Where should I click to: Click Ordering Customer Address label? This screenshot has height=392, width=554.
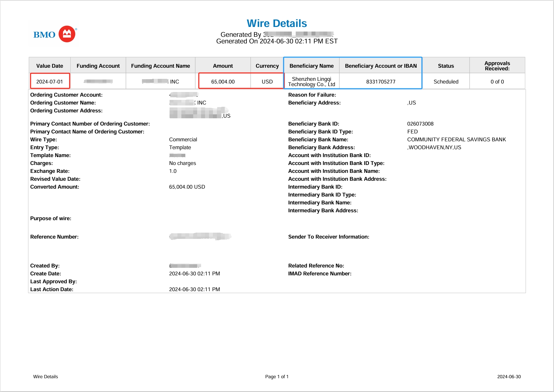tap(66, 110)
